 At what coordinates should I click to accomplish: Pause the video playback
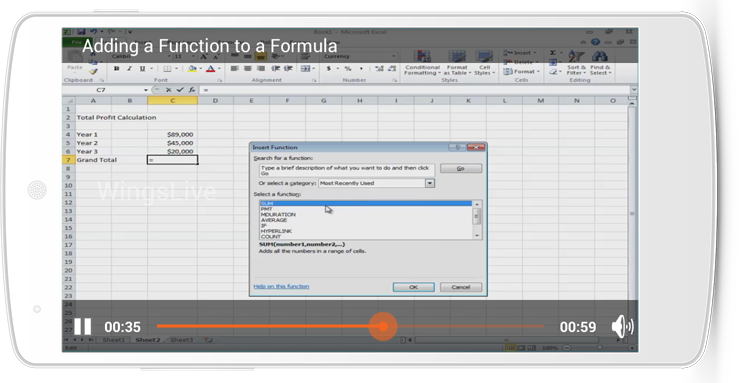[82, 326]
